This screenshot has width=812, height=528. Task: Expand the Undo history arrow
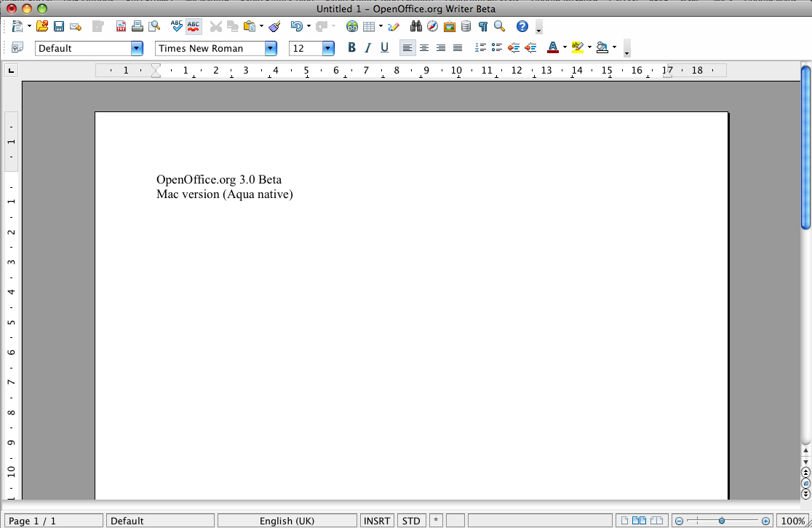point(309,26)
